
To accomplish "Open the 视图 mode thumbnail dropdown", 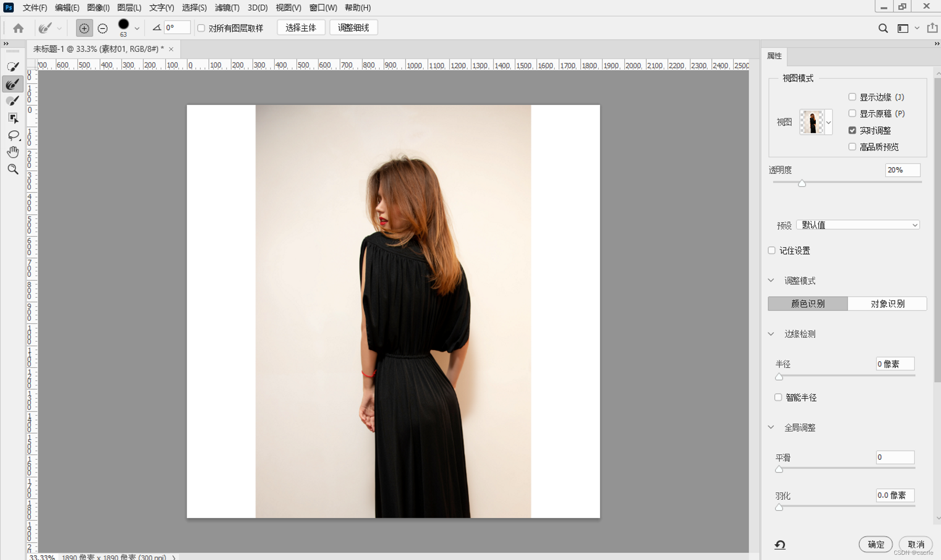I will click(x=828, y=122).
